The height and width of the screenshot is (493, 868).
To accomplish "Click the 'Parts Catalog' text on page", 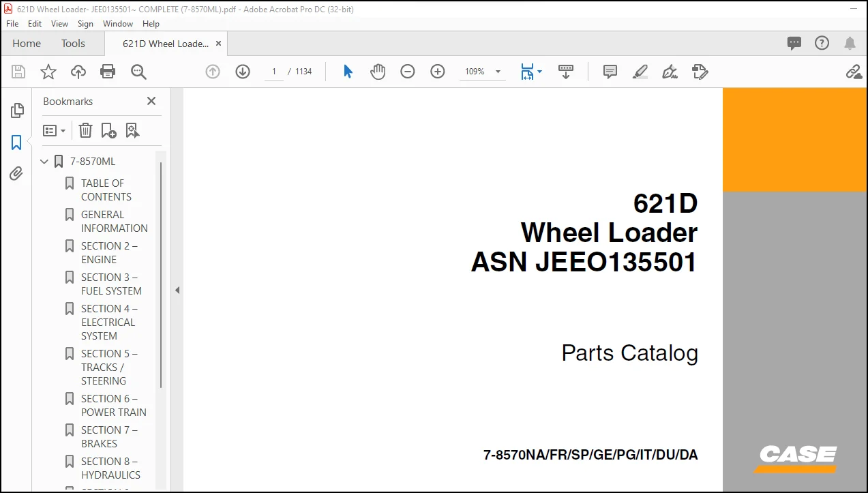I will point(630,353).
